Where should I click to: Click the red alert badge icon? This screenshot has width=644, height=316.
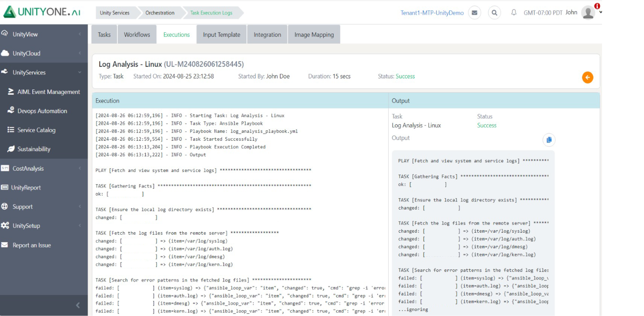[x=597, y=6]
